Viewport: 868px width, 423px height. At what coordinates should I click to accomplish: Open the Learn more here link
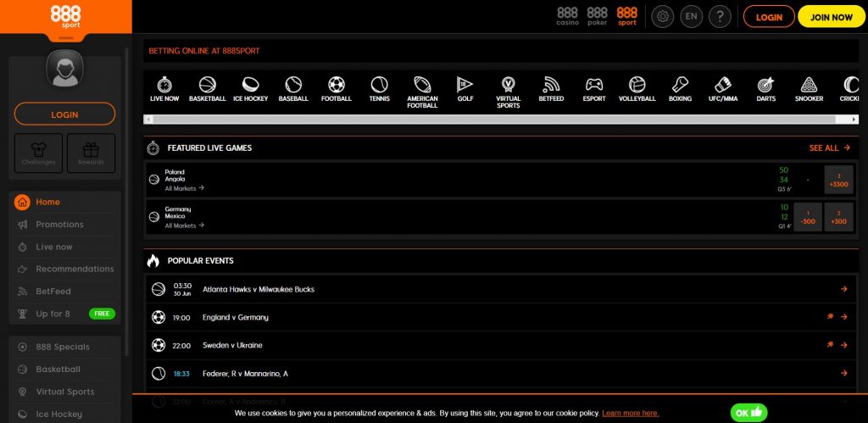point(631,413)
